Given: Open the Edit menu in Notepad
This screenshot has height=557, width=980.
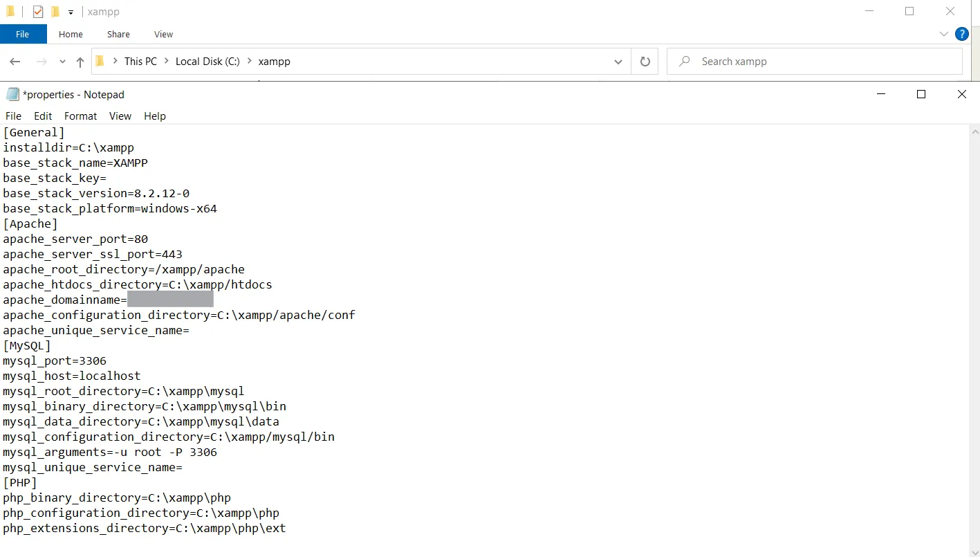Looking at the screenshot, I should point(43,116).
